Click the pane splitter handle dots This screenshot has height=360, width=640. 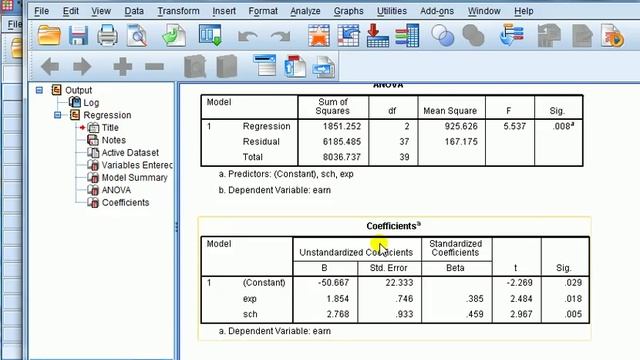[177, 227]
